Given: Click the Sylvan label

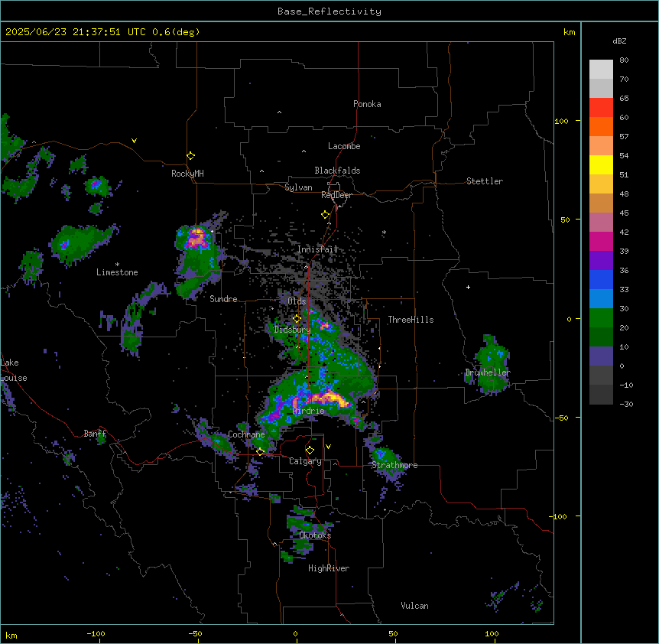Looking at the screenshot, I should click(x=298, y=187).
